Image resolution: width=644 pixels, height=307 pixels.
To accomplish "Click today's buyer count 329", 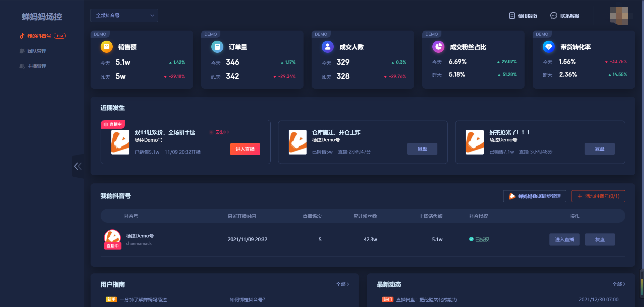I will 343,62.
